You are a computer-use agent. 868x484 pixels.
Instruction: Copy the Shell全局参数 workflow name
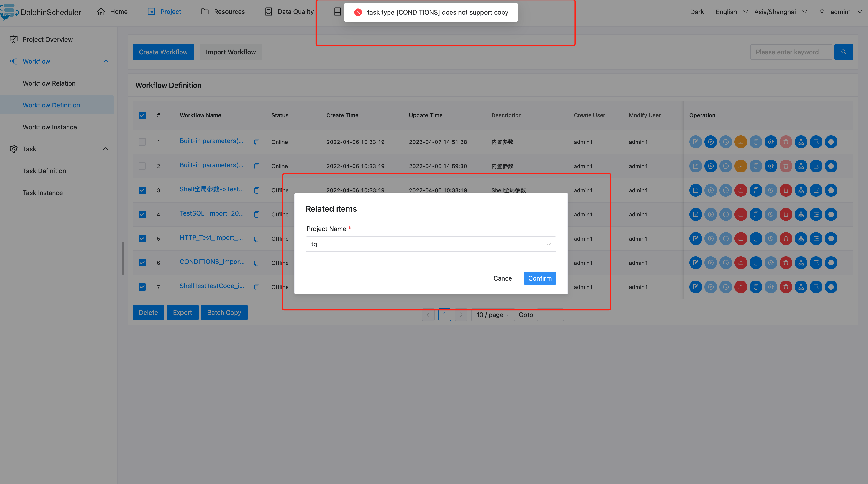(257, 190)
